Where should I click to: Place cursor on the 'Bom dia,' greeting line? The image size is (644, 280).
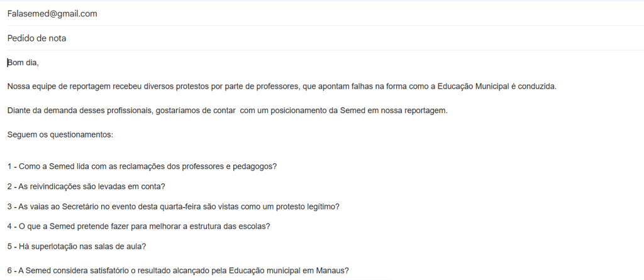tap(23, 62)
